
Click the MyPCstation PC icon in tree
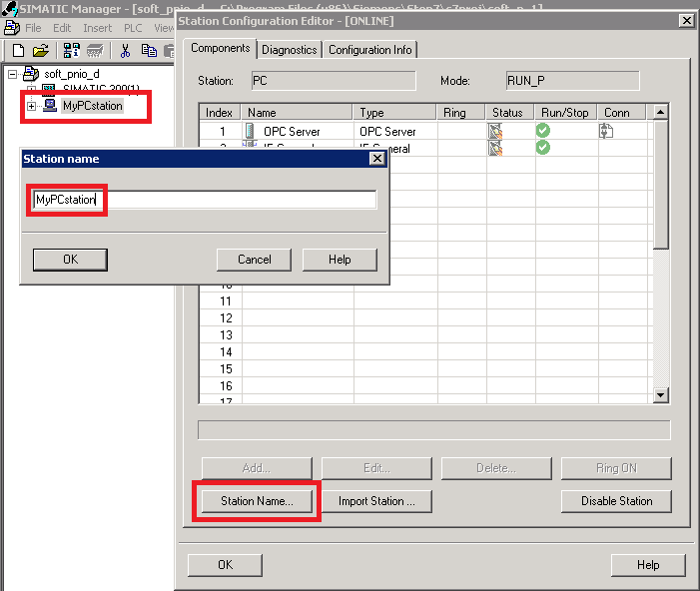[50, 106]
